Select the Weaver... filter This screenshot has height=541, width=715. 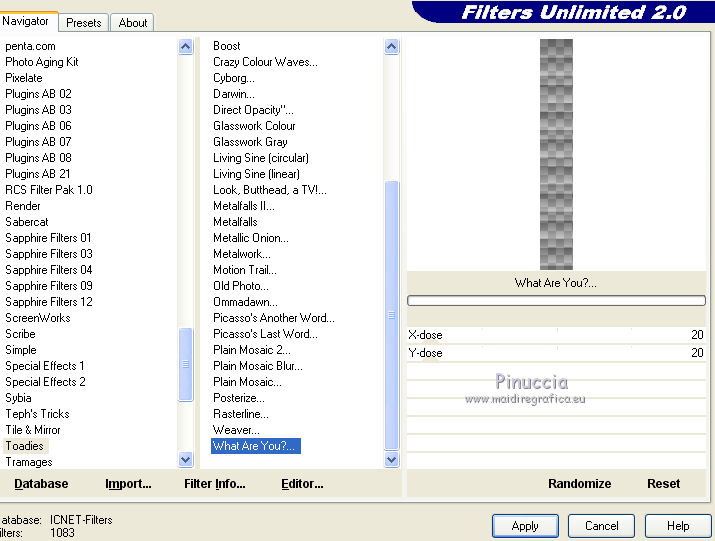tap(236, 430)
